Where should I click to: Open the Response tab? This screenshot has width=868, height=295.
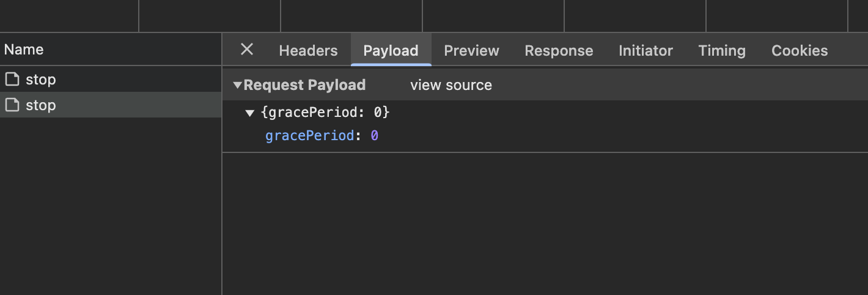[x=559, y=51]
